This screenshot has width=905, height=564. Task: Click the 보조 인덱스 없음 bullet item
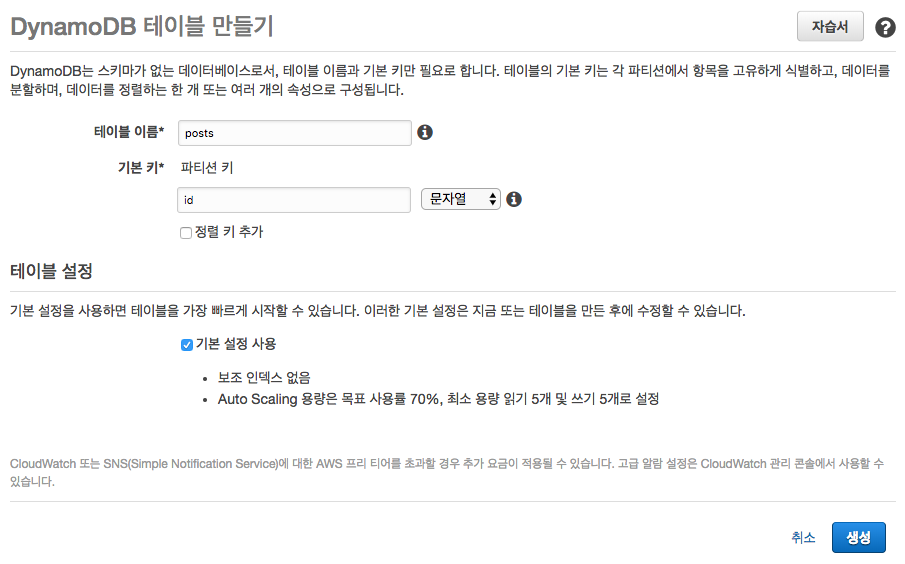264,378
